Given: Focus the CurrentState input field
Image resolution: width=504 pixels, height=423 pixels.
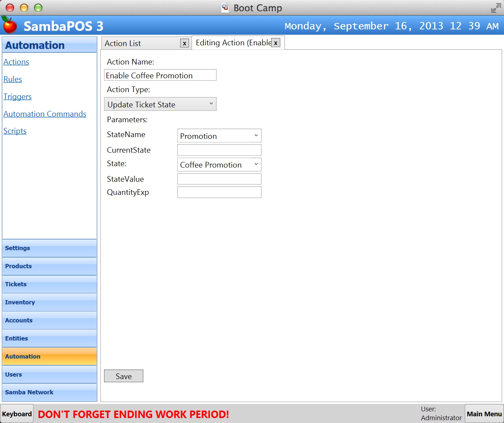Looking at the screenshot, I should (x=219, y=150).
